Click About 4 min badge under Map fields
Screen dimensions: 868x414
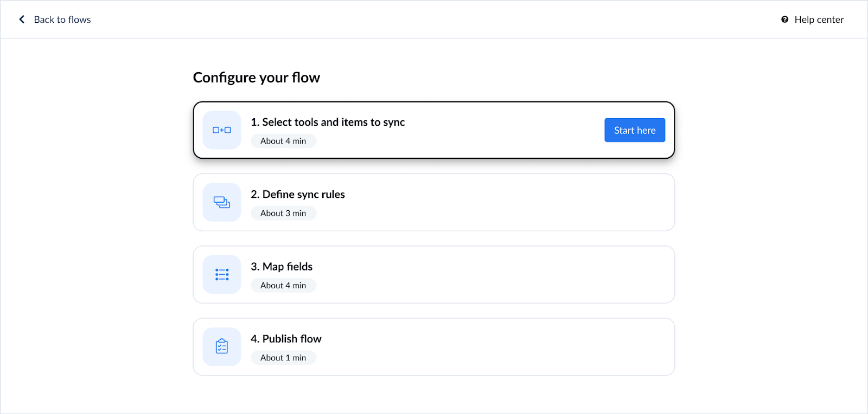pos(283,286)
